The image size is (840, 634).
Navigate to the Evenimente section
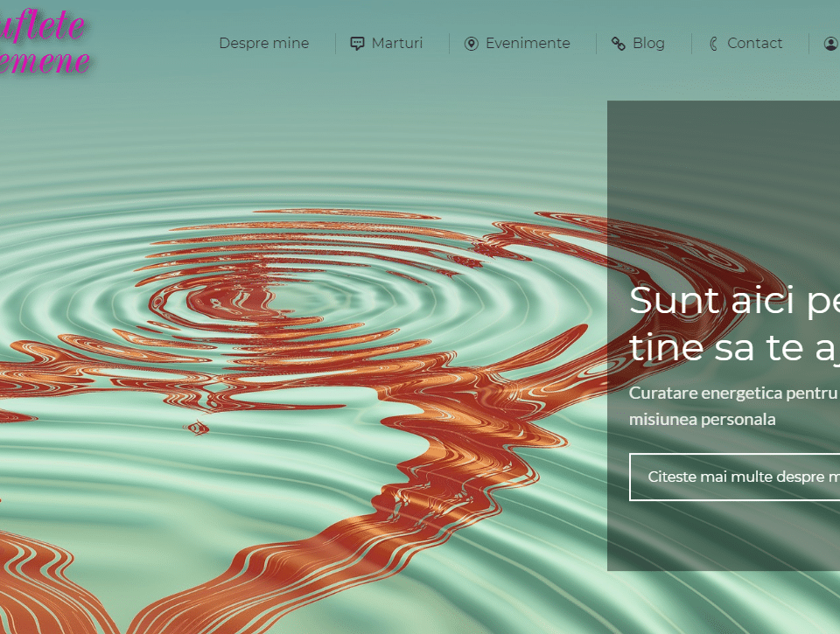pos(528,44)
